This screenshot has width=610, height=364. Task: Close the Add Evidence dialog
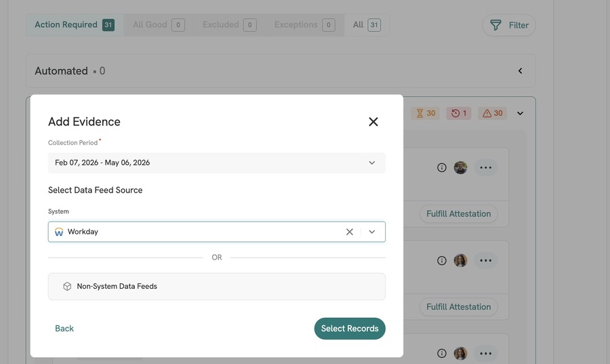373,122
